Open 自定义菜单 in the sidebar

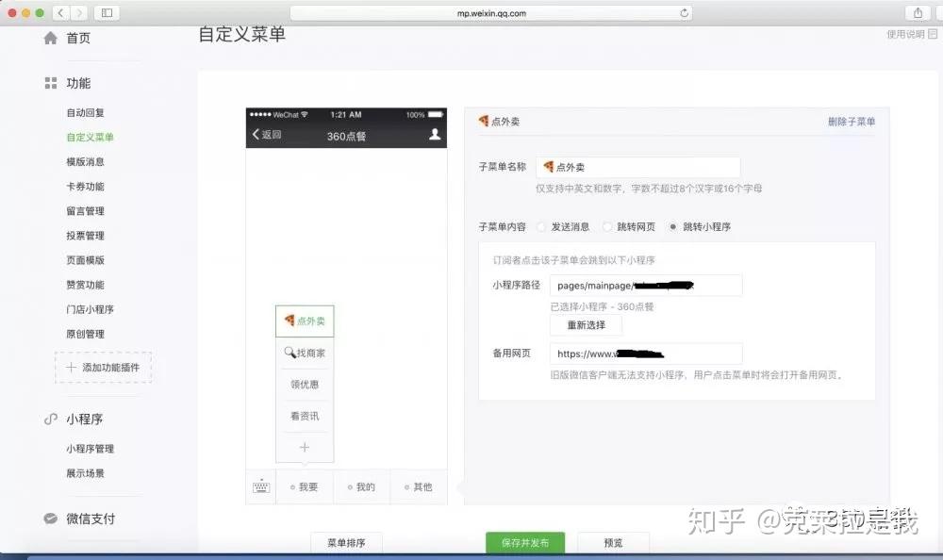91,137
